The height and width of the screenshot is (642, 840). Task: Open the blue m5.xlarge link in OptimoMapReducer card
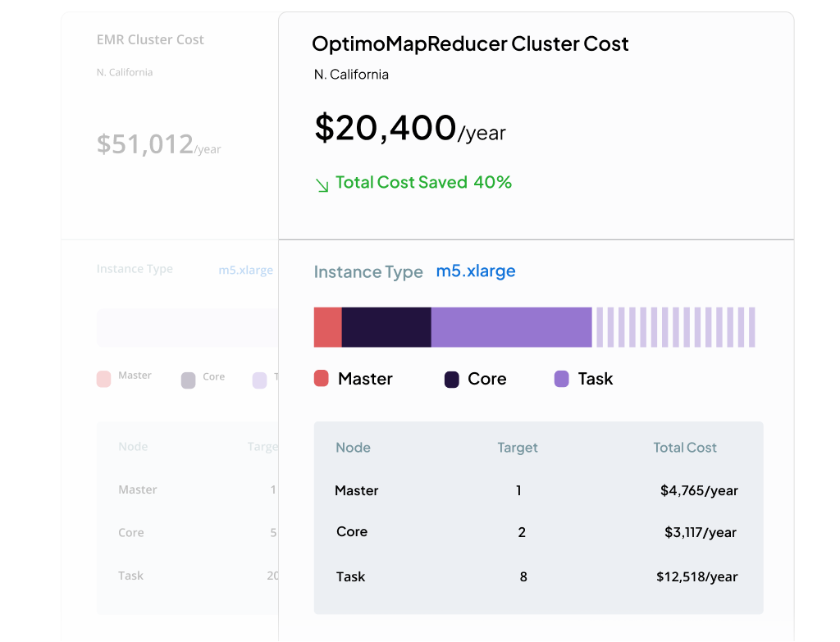coord(476,271)
